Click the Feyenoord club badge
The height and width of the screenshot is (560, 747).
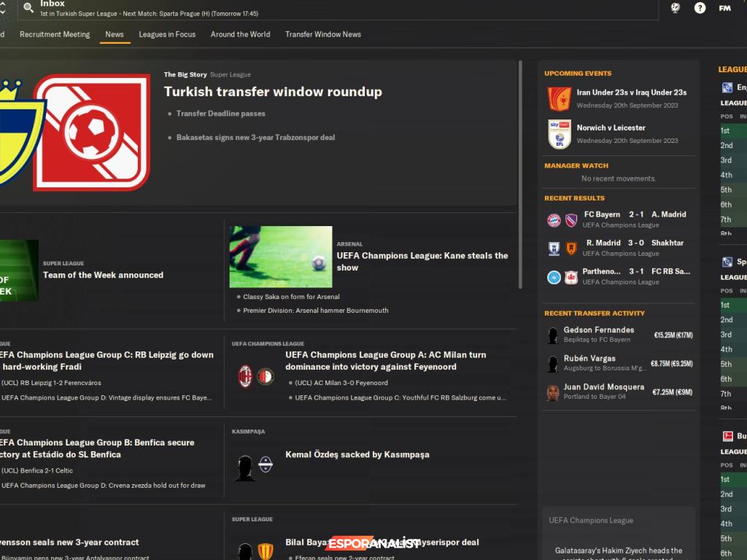click(266, 376)
